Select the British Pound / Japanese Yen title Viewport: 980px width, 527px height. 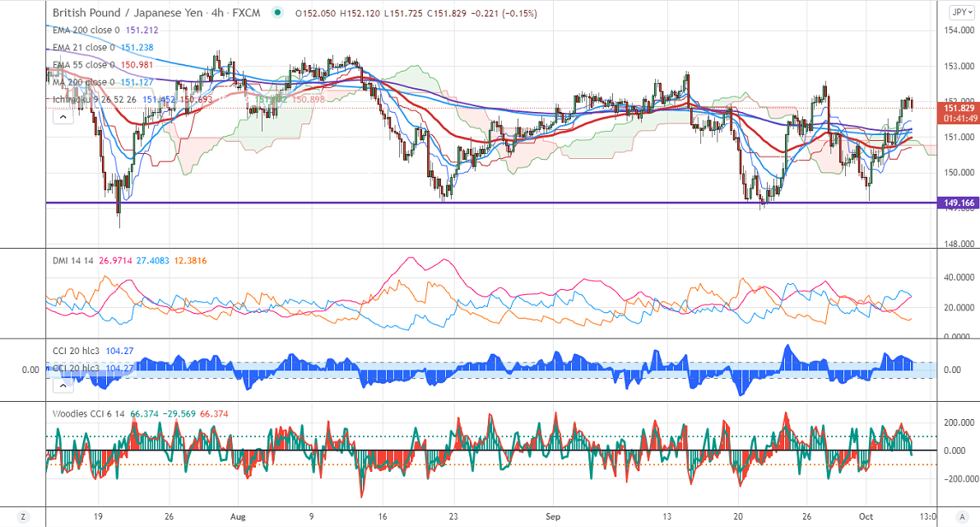[x=128, y=12]
